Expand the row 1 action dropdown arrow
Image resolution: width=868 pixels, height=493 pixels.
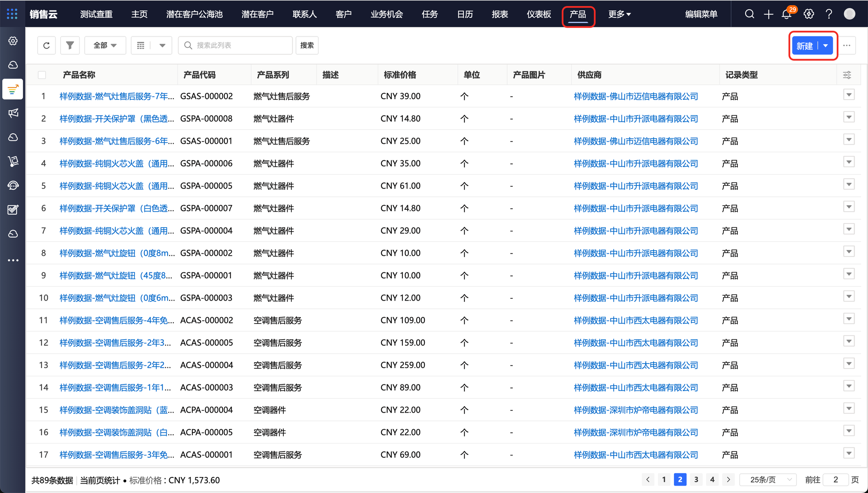849,95
